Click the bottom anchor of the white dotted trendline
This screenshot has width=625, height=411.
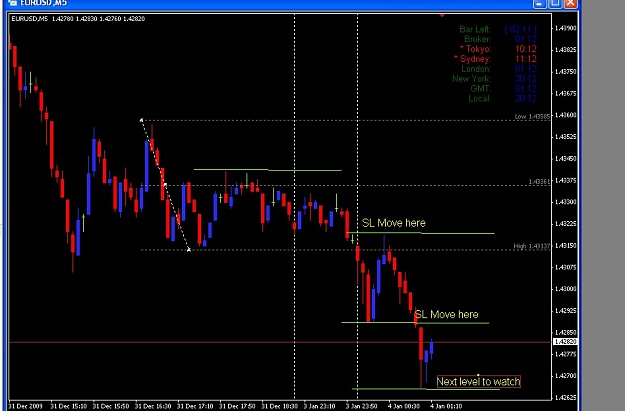coord(189,250)
